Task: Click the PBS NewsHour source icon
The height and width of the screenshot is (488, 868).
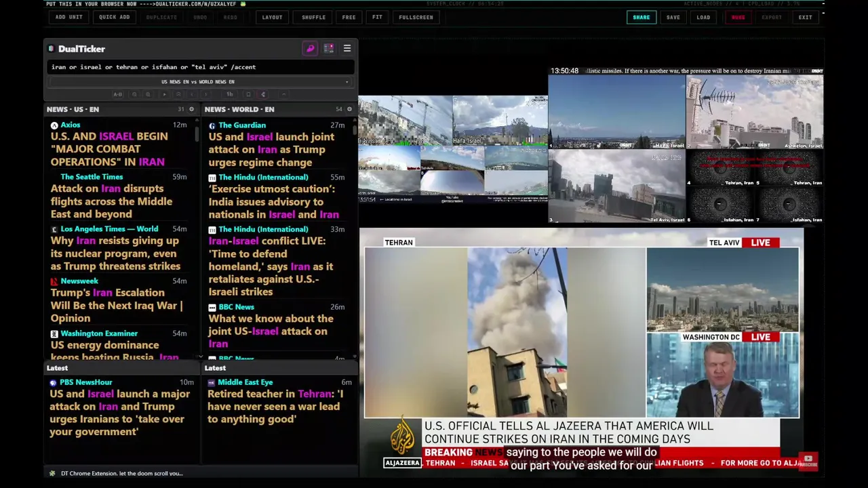Action: [53, 382]
